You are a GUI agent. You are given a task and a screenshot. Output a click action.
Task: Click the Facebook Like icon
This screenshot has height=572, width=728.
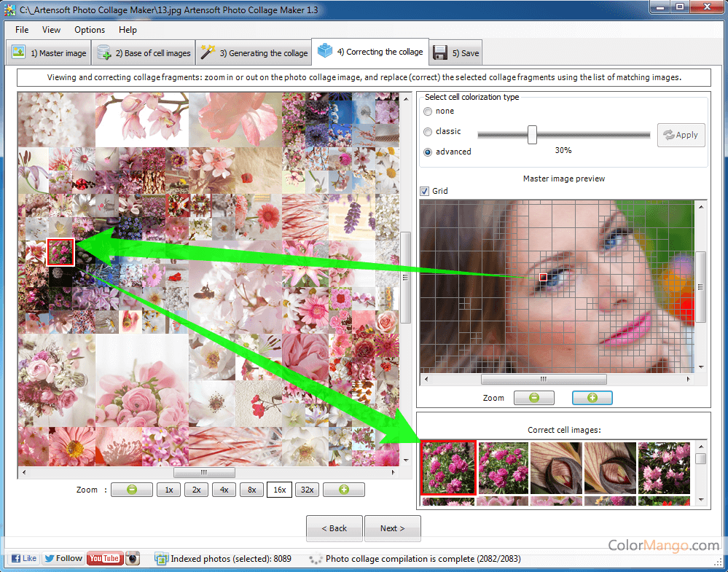coord(23,558)
